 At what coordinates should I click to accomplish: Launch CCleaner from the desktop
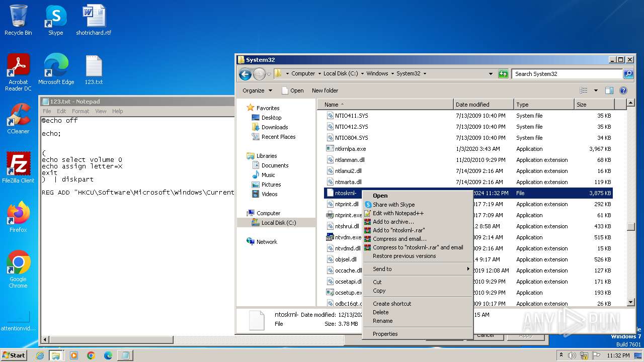[x=18, y=119]
